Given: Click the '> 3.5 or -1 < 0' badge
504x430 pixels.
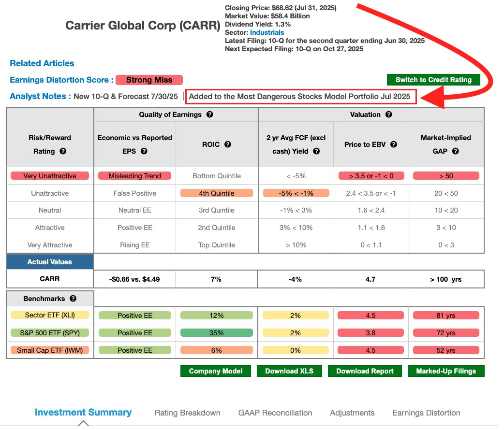Looking at the screenshot, I should (x=371, y=176).
